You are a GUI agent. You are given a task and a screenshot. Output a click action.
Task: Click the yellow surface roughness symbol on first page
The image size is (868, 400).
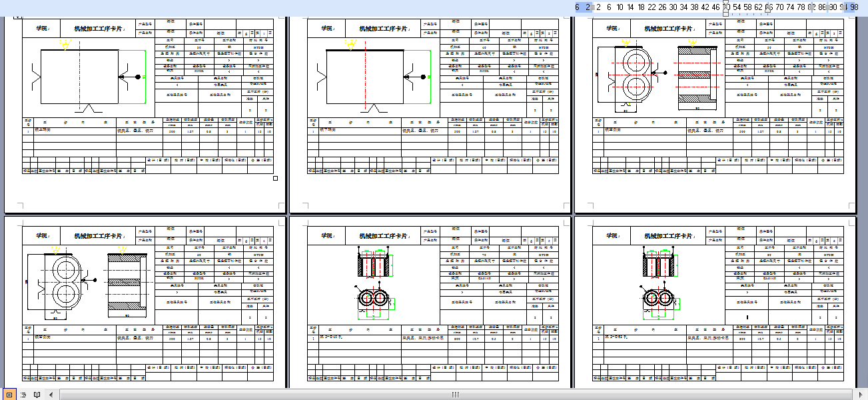tap(65, 45)
